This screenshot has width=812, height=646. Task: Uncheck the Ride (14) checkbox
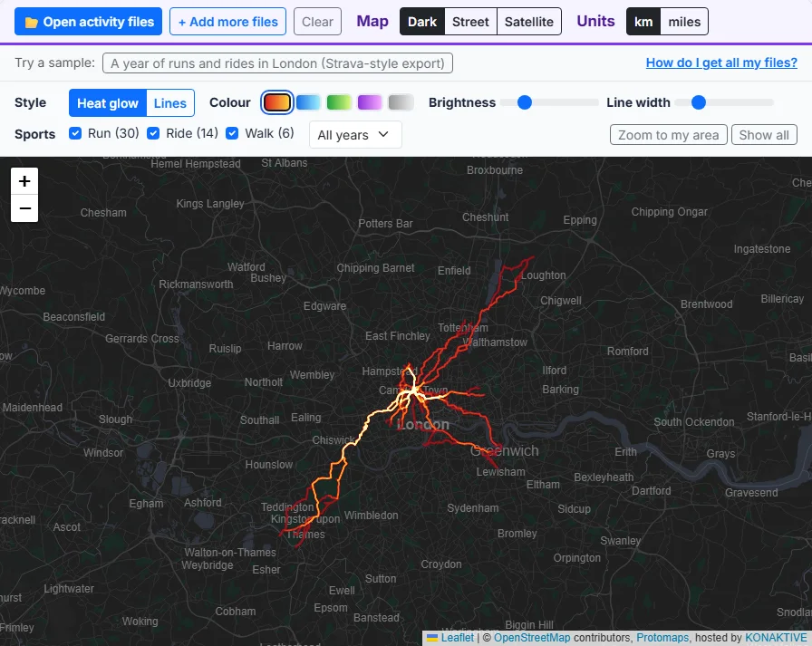153,133
